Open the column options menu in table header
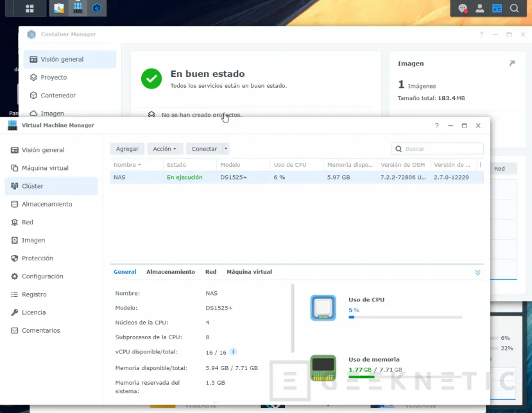This screenshot has height=413, width=532. pyautogui.click(x=480, y=165)
